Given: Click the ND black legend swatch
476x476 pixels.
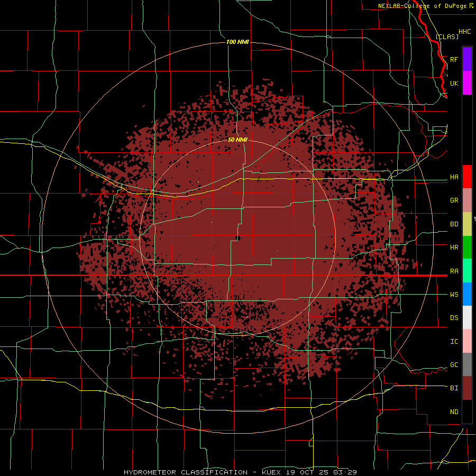Looking at the screenshot, I should (467, 411).
